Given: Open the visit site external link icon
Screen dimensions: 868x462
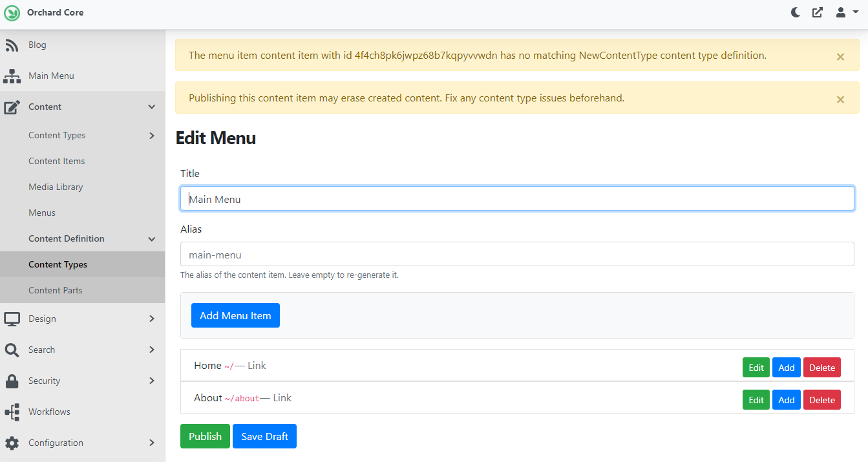Looking at the screenshot, I should (818, 12).
